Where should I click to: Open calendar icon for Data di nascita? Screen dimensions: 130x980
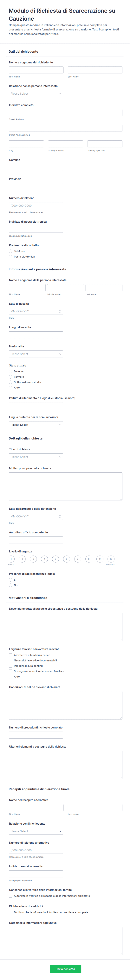pyautogui.click(x=60, y=311)
